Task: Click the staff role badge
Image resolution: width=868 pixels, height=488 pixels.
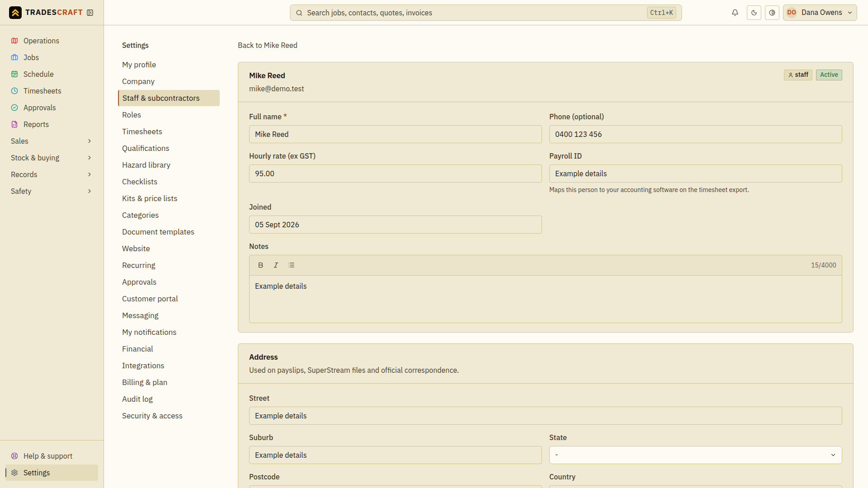Action: pyautogui.click(x=798, y=75)
